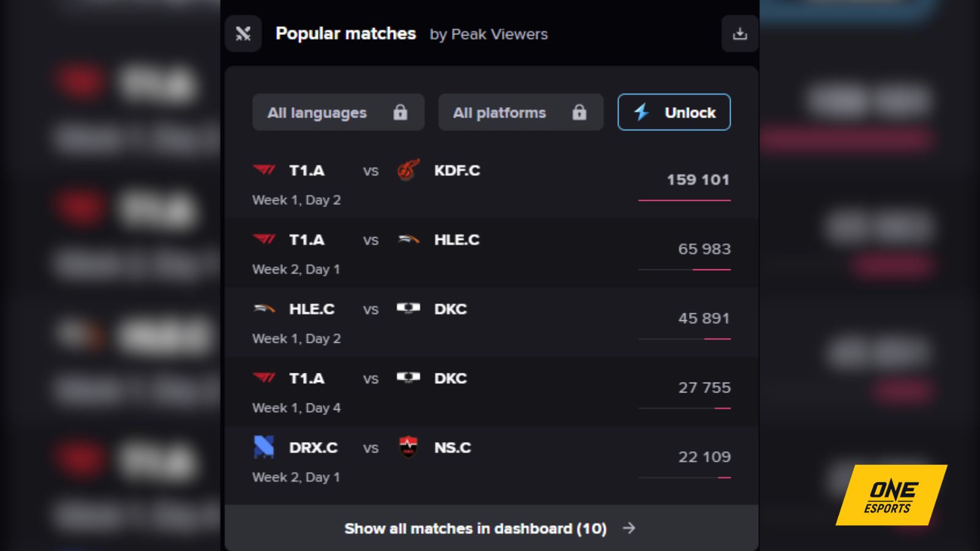This screenshot has width=980, height=551.
Task: Click the KDF.C team logo
Action: click(407, 171)
